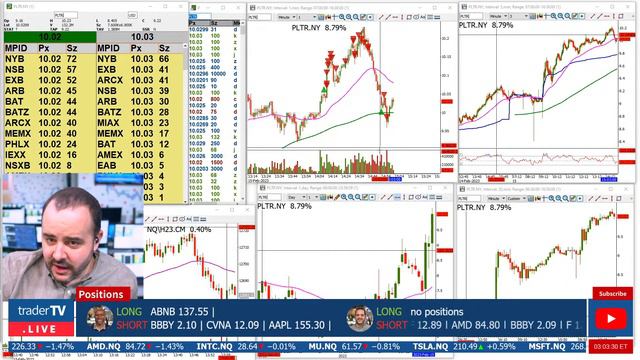The image size is (640, 360).
Task: Select the ellipse tool in the Day PLTR chart toolbar
Action: click(418, 198)
